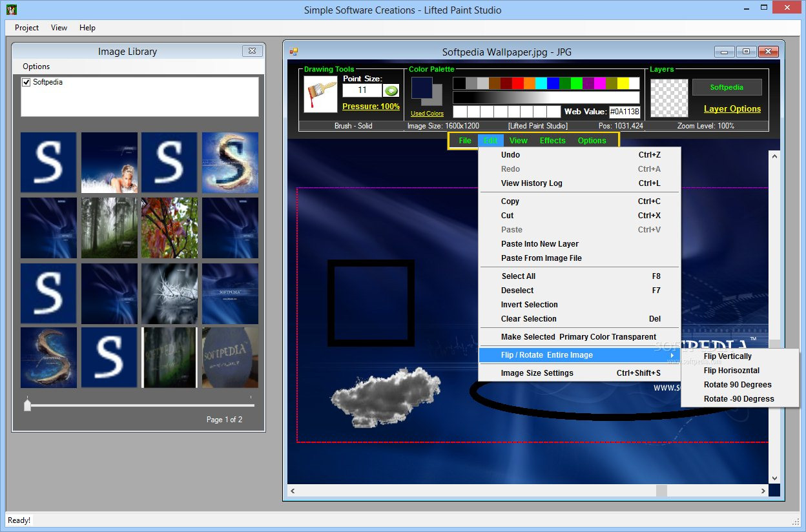This screenshot has height=532, width=806.
Task: Select Invert Selection
Action: coord(580,305)
